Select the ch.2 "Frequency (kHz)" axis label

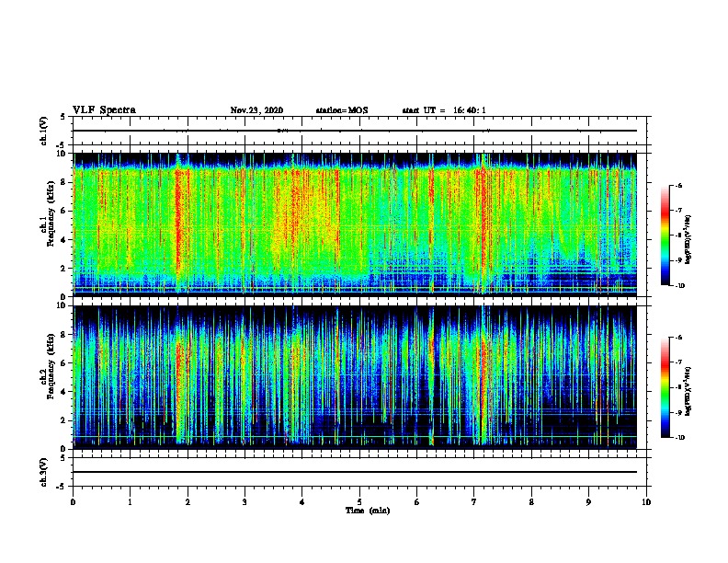[51, 366]
